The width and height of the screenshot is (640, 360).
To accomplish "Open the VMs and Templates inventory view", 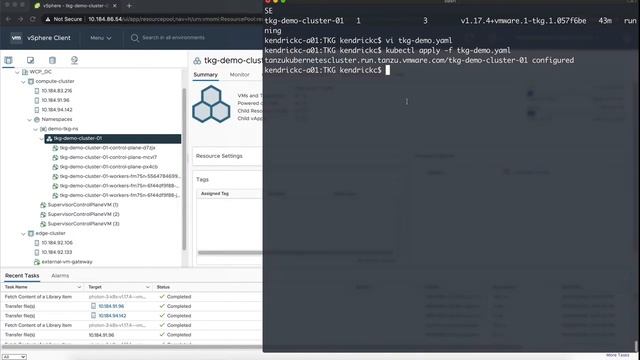I will pyautogui.click(x=30, y=60).
